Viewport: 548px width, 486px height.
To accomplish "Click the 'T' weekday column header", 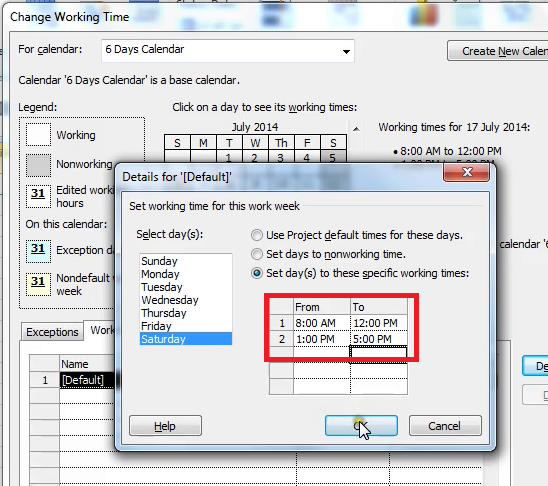I will (229, 143).
